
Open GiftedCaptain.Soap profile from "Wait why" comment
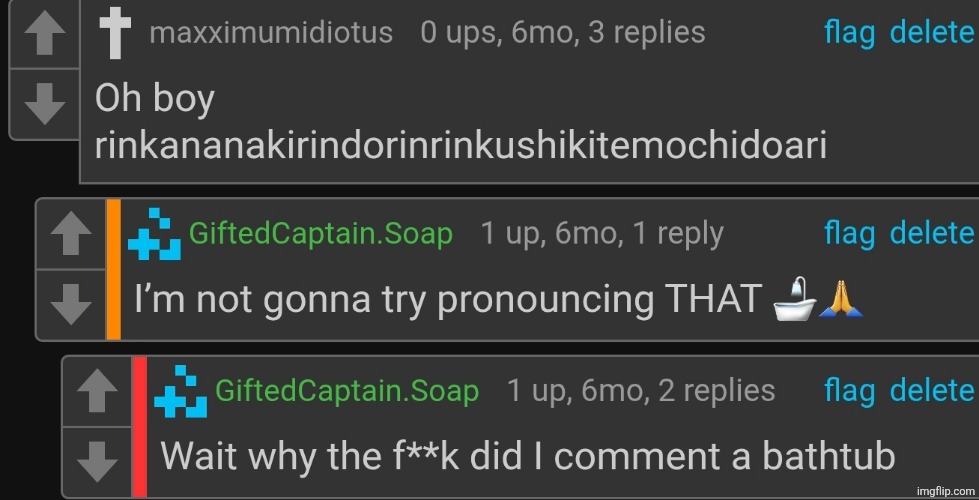pos(347,391)
